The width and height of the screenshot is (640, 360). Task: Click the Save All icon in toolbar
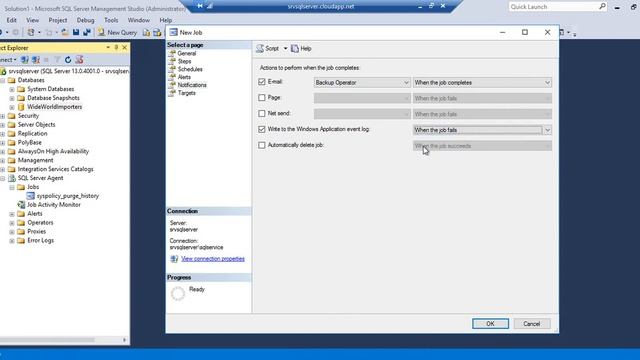coord(87,32)
